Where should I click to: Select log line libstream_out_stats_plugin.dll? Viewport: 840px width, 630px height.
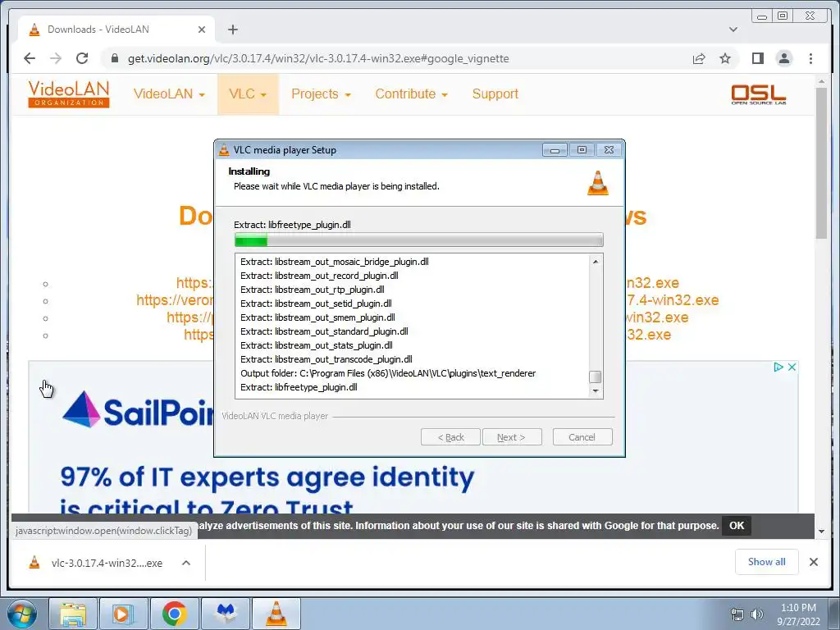tap(316, 345)
